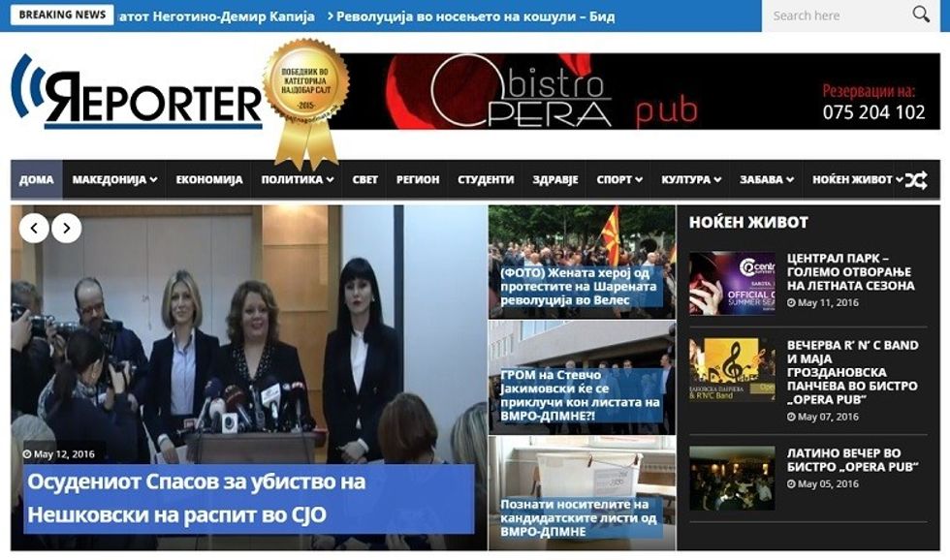Click the shuffle random article icon
The width and height of the screenshot is (950, 560).
pos(916,180)
